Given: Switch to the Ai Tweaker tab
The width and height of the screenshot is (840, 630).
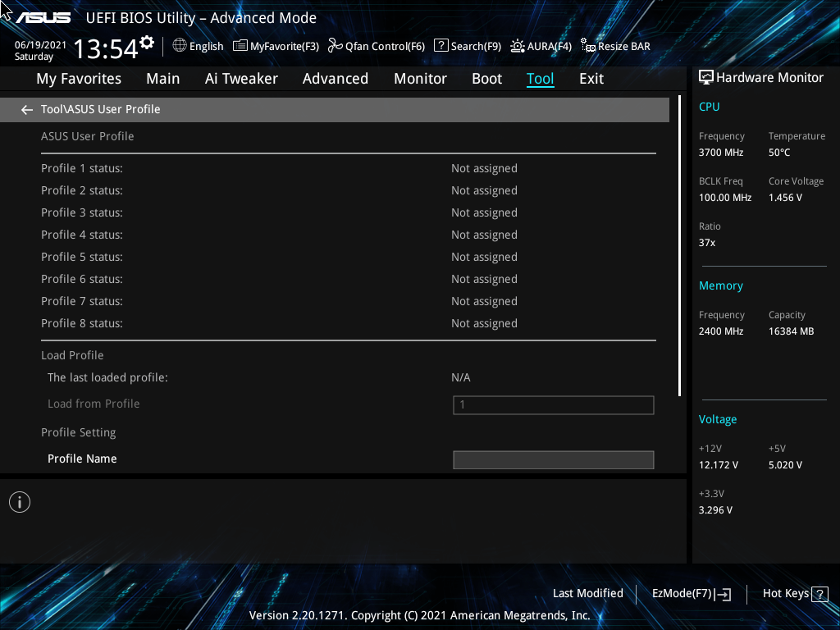Looking at the screenshot, I should click(241, 79).
